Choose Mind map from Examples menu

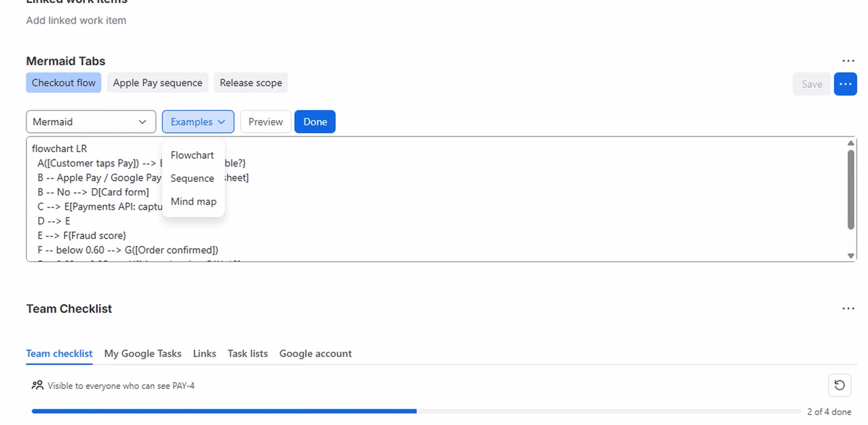point(194,201)
